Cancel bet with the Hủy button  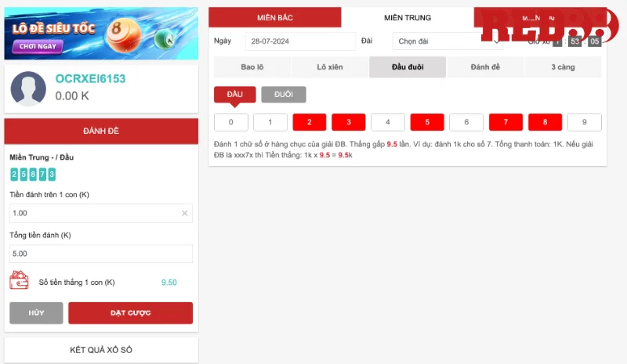click(x=36, y=313)
